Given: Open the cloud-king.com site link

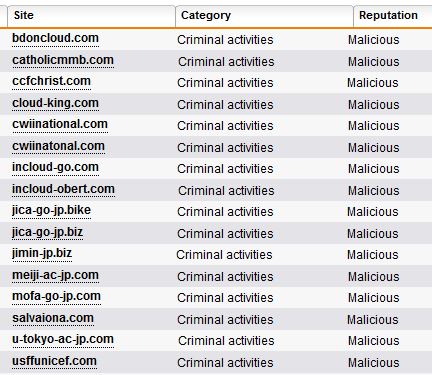Looking at the screenshot, I should [x=55, y=103].
